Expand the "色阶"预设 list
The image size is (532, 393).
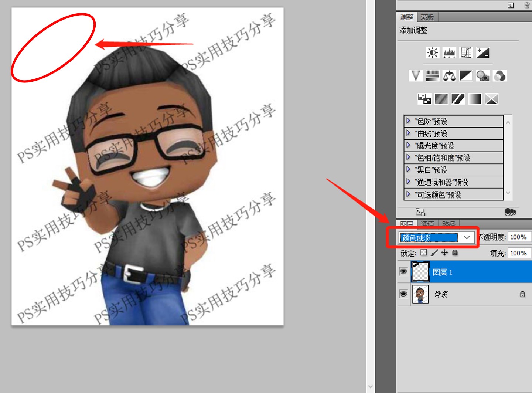(x=408, y=121)
